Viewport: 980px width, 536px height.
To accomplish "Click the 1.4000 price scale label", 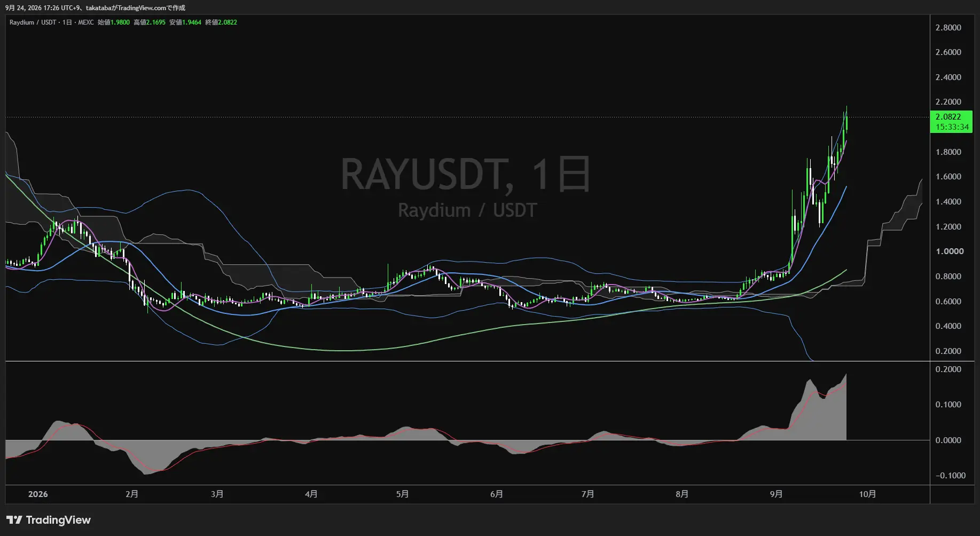I will (x=948, y=202).
